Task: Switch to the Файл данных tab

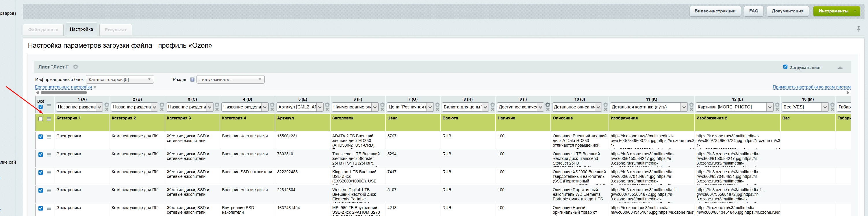Action: [x=43, y=30]
